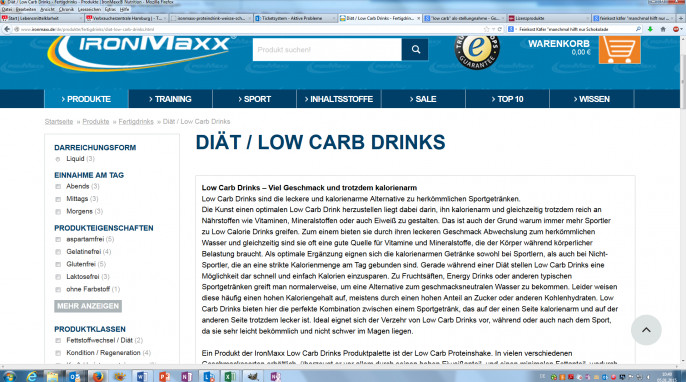Open the Chronik menu in menu bar
Viewport: 686px width, 382px height.
click(x=66, y=9)
